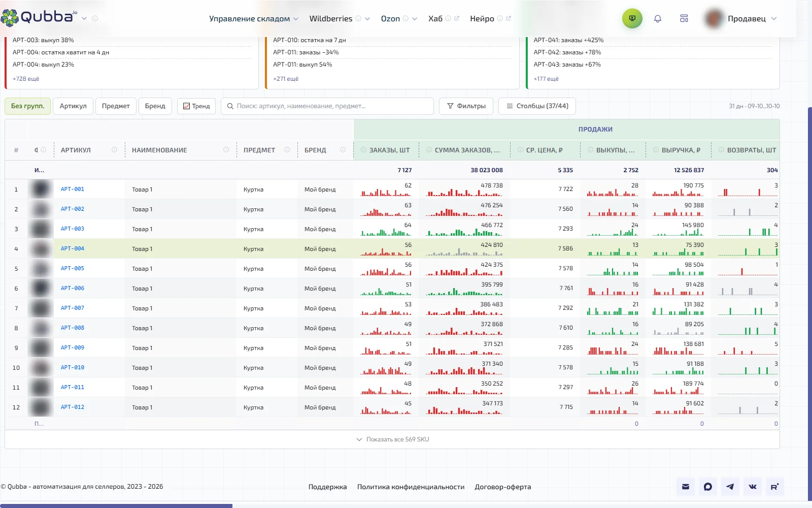Screen dimensions: 812x508
Task: Group table by Бренд
Action: pos(155,106)
